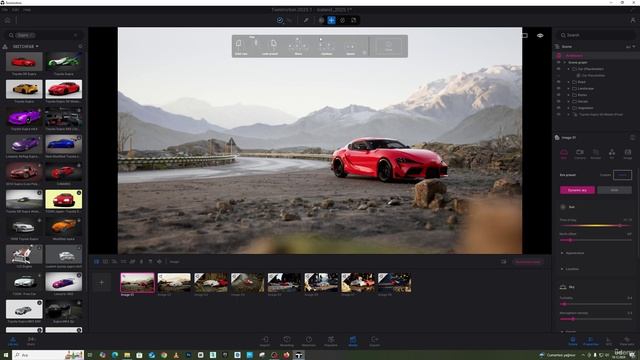Toggle visibility of Car (Placeholder) folder
The width and height of the screenshot is (640, 360).
(558, 69)
